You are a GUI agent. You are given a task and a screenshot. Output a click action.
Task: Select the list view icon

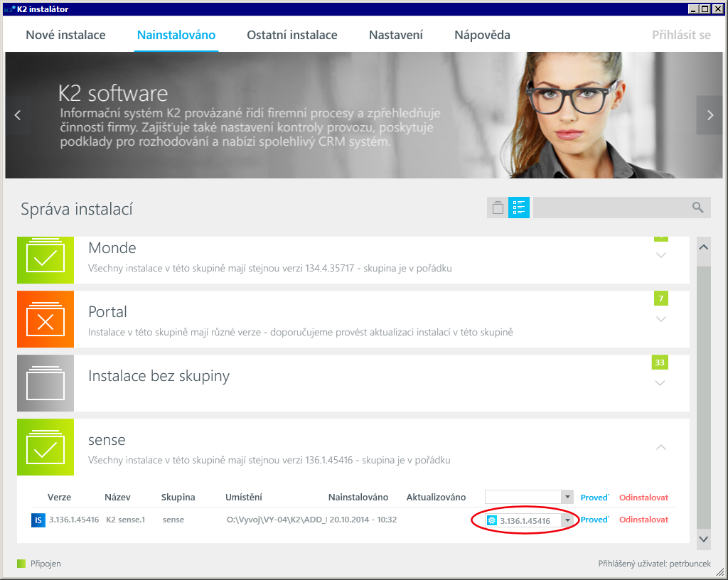tap(518, 208)
